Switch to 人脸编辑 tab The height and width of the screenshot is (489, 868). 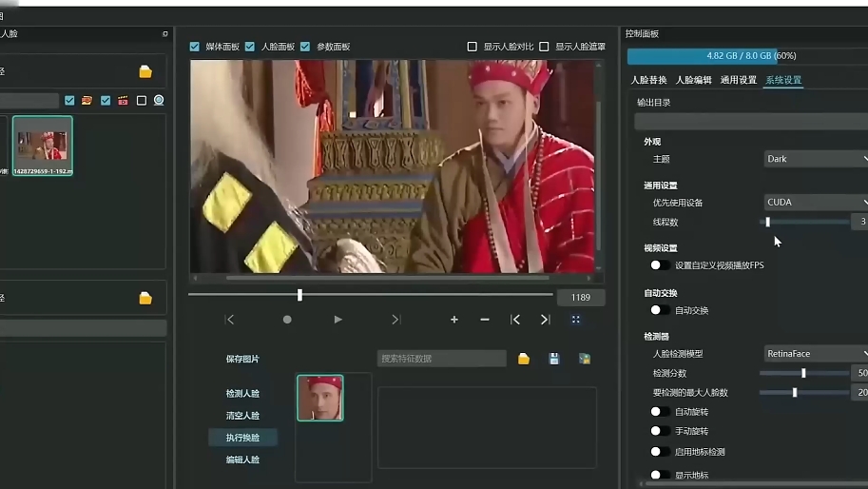click(694, 80)
